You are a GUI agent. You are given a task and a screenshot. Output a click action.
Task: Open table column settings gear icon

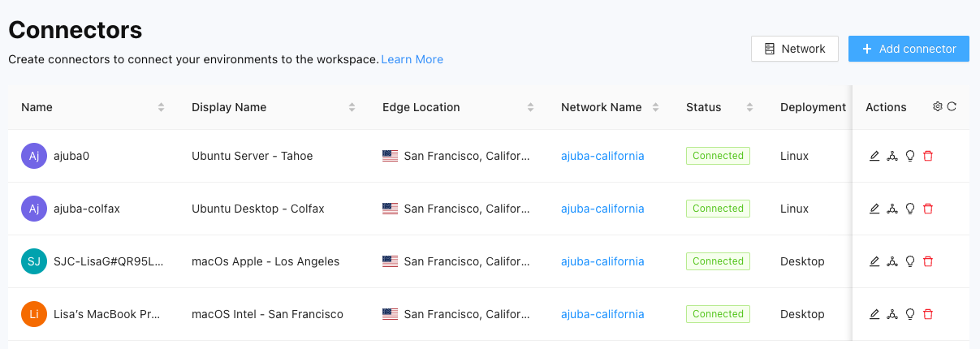[x=938, y=106]
